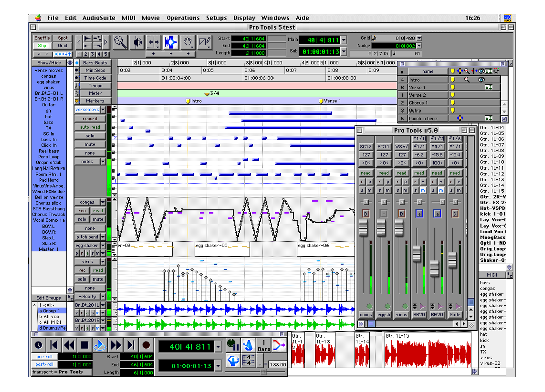Click the Bars:Beats ruler button
545x392 pixels.
pyautogui.click(x=95, y=63)
